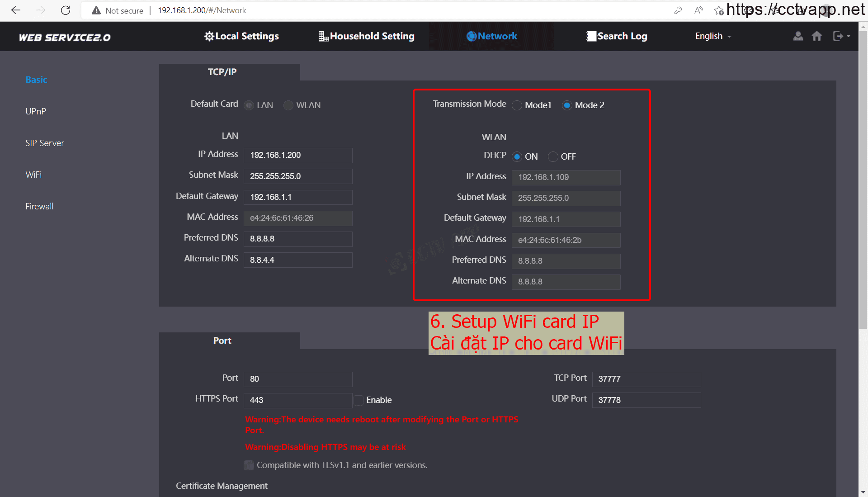Open the saved password key icon

[678, 10]
